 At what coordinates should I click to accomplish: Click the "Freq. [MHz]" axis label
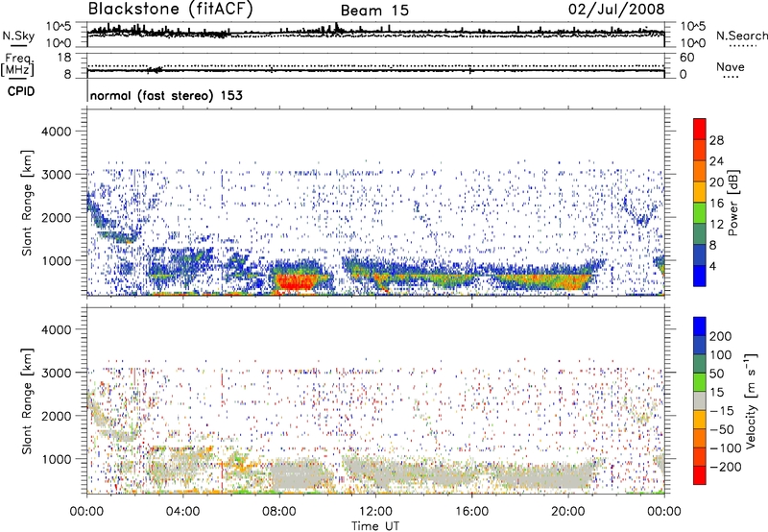(17, 64)
